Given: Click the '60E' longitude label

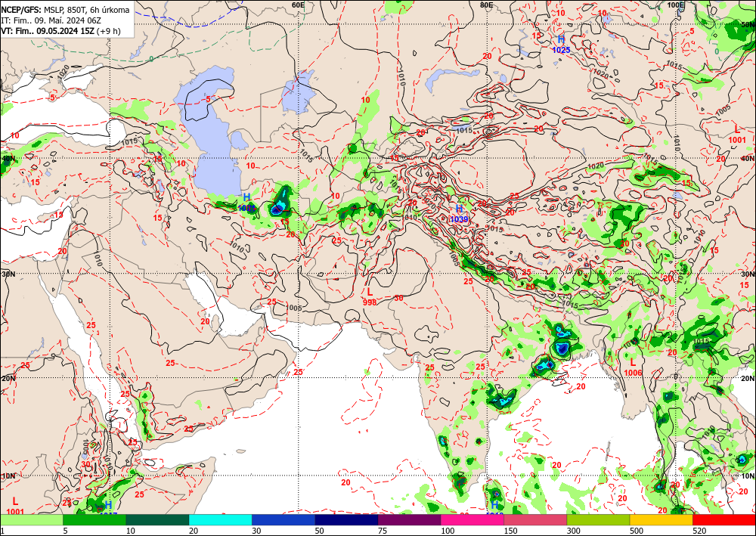Looking at the screenshot, I should pyautogui.click(x=298, y=5).
